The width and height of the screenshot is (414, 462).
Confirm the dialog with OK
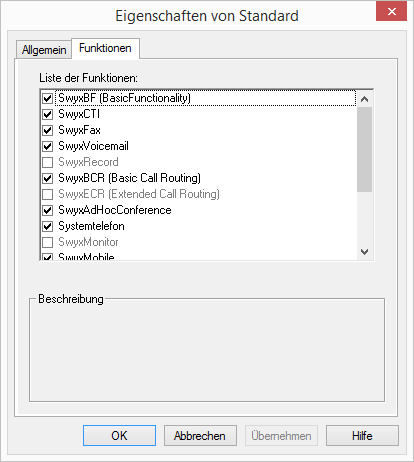(x=119, y=436)
